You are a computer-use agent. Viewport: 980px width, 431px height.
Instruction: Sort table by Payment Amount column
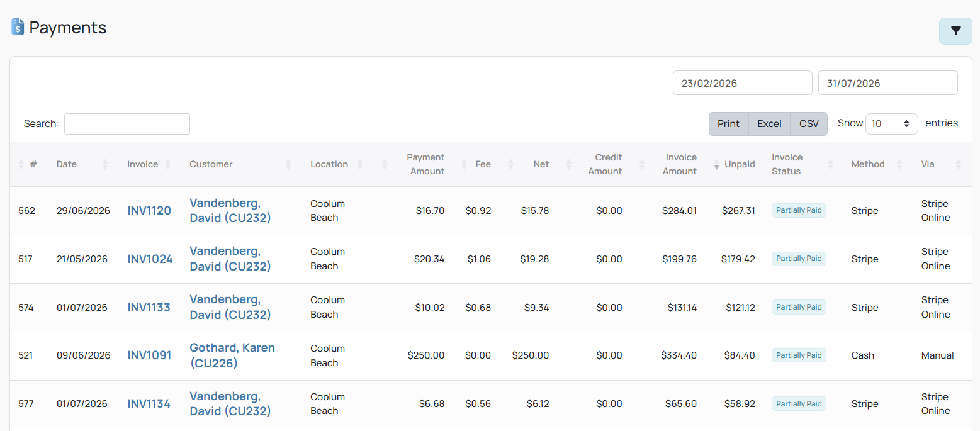click(x=415, y=164)
